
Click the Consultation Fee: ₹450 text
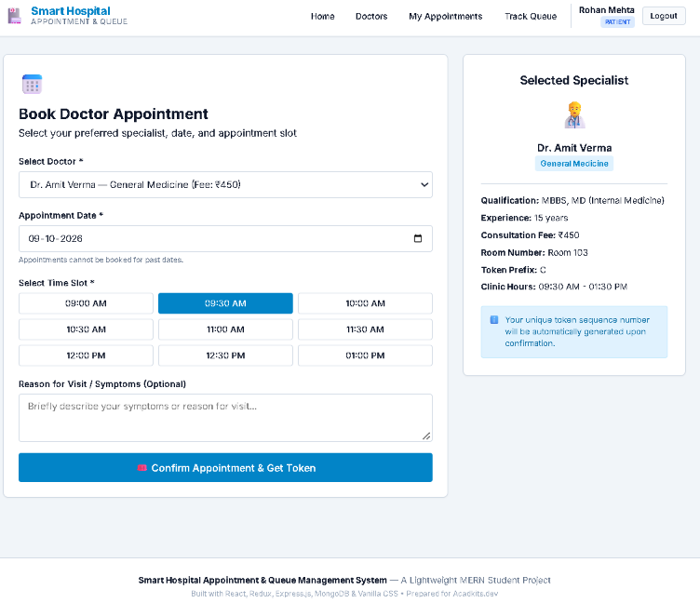(x=530, y=235)
